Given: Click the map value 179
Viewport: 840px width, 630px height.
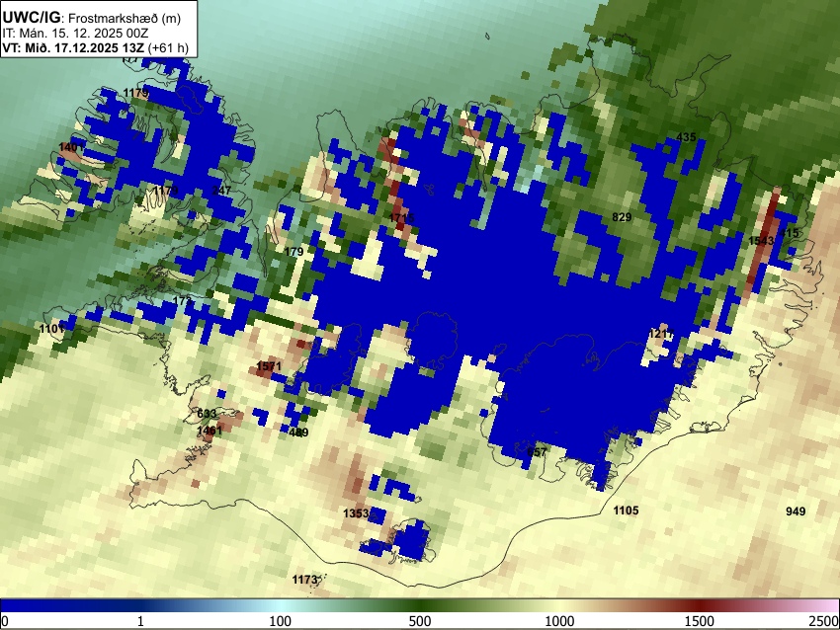Looking at the screenshot, I should pyautogui.click(x=294, y=252).
